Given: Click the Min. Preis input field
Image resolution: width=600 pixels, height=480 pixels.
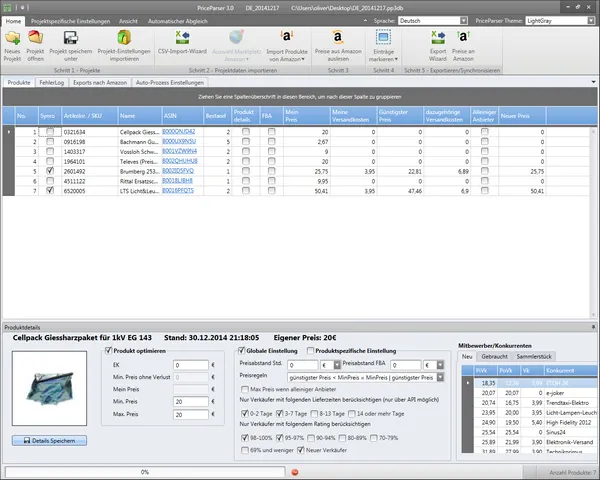Looking at the screenshot, I should (x=191, y=402).
